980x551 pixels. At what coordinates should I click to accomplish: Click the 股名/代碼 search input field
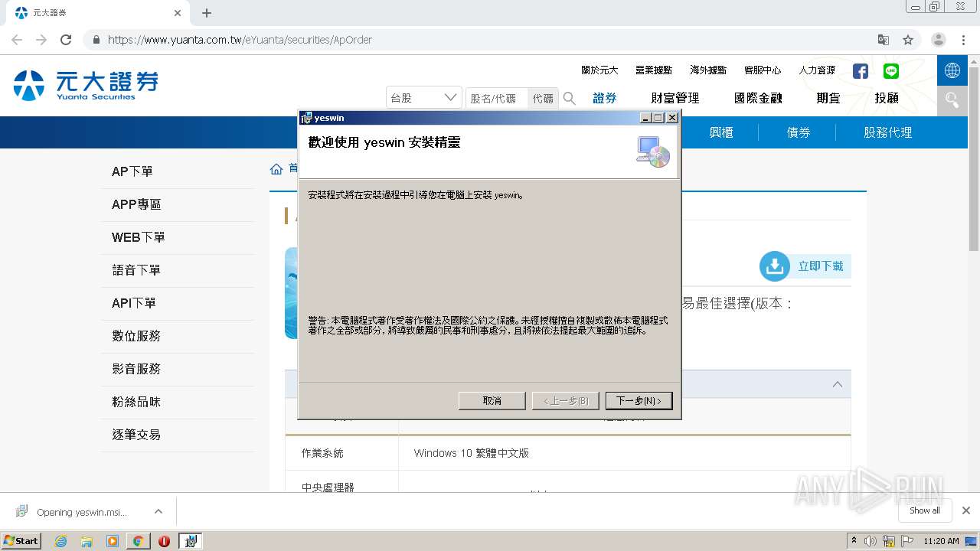(x=496, y=98)
